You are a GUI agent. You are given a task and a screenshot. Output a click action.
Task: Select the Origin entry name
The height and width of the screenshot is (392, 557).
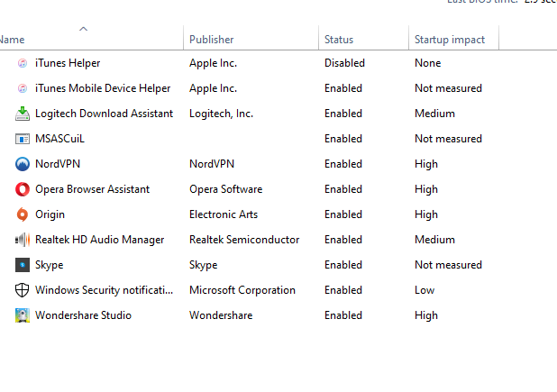(50, 214)
